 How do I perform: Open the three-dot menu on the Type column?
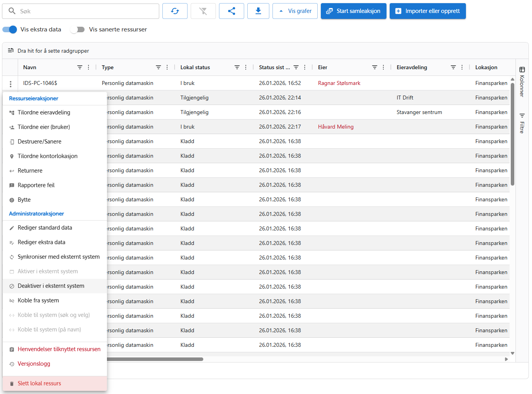167,67
